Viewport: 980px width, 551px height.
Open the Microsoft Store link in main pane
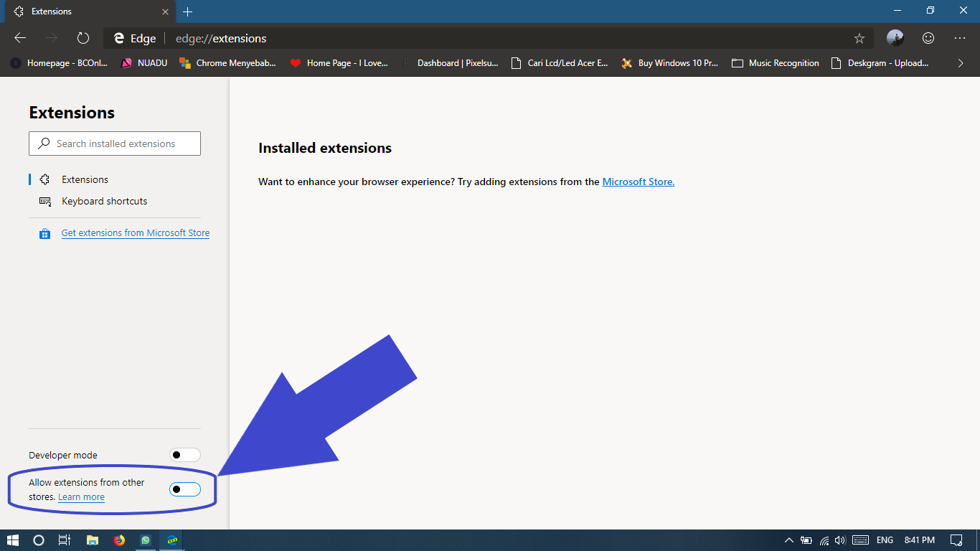(x=639, y=182)
